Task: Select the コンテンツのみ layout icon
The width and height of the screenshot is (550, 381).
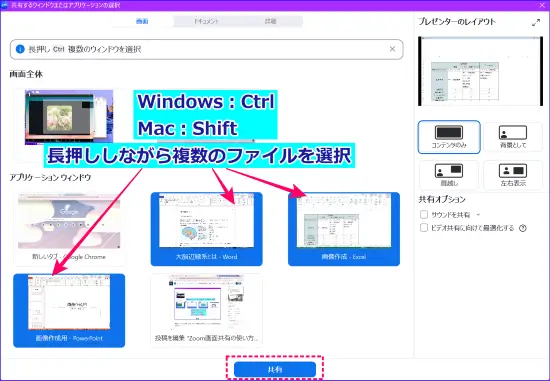Action: pos(449,137)
